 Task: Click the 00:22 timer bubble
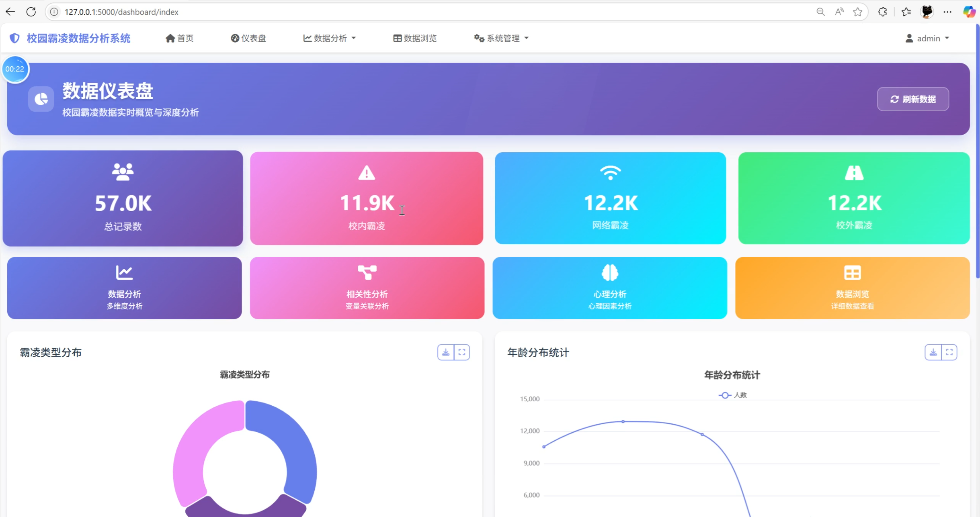pos(15,69)
